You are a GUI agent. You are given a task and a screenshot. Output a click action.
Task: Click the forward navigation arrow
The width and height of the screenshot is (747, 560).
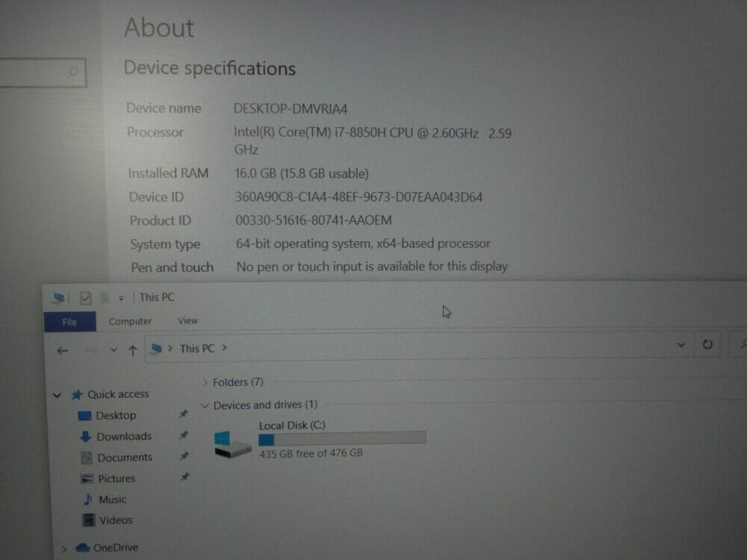click(x=90, y=351)
